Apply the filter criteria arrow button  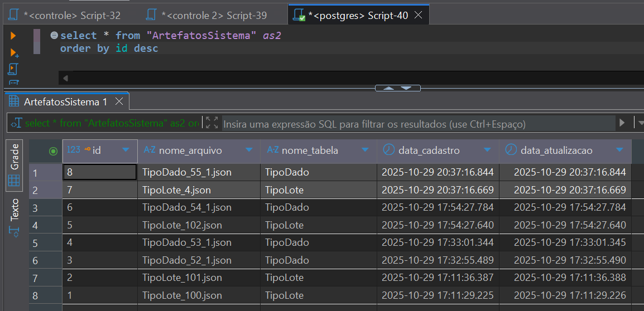pos(622,123)
